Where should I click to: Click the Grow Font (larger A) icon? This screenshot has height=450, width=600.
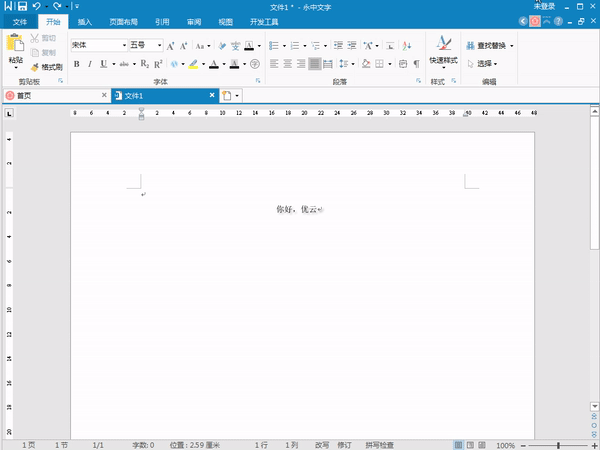tap(170, 46)
